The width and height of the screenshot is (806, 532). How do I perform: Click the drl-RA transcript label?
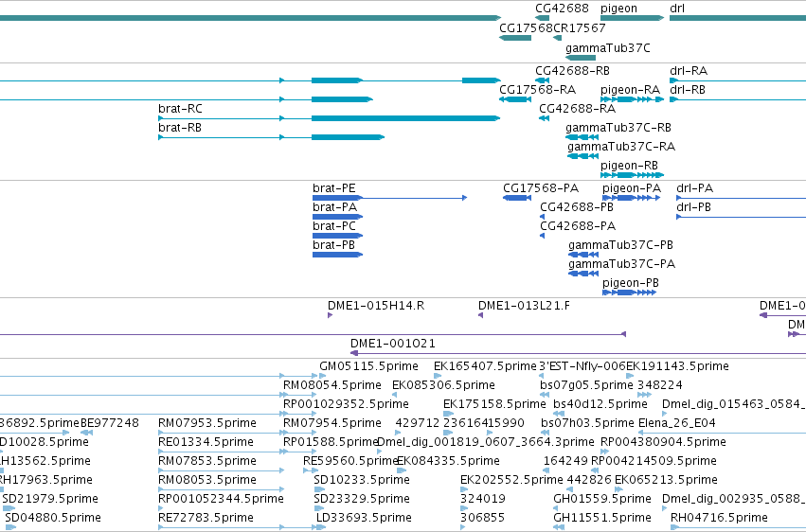(689, 71)
